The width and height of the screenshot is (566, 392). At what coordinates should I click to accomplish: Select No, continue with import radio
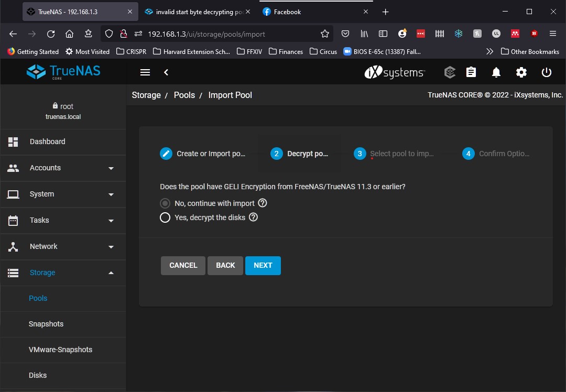pyautogui.click(x=165, y=203)
